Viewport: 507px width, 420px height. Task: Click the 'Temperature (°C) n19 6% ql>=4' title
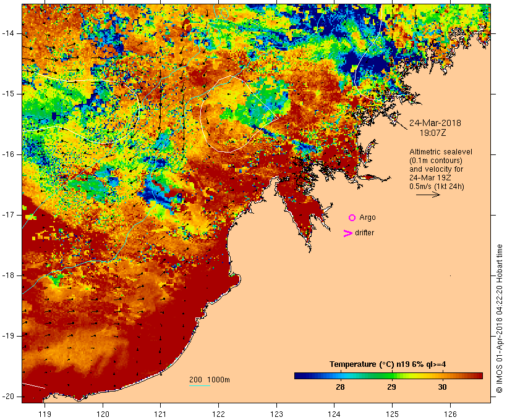388,364
